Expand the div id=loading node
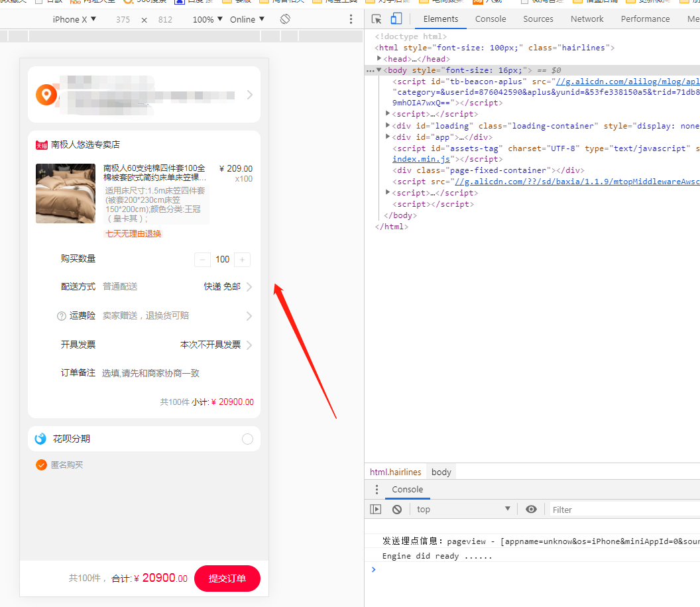 coord(388,125)
